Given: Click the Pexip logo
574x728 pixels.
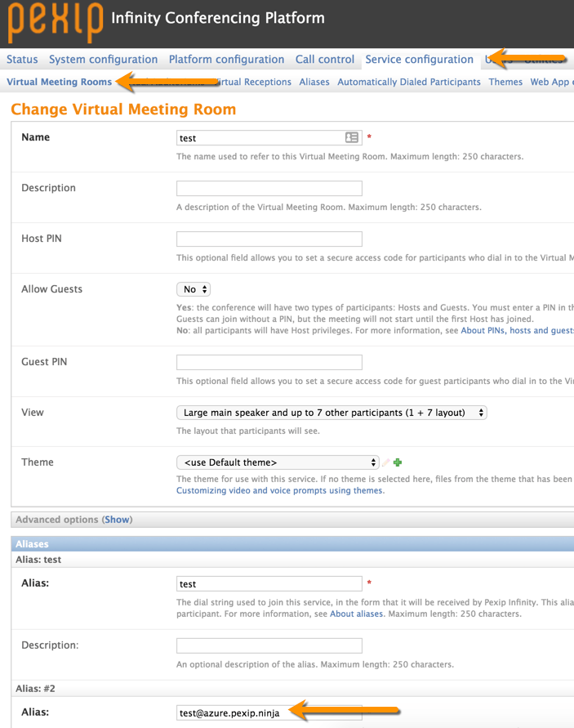Looking at the screenshot, I should pyautogui.click(x=56, y=21).
